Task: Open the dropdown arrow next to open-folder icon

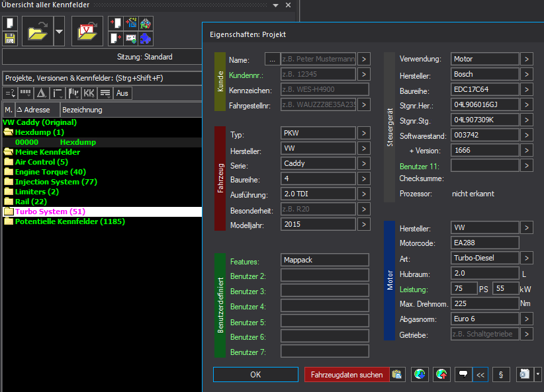Action: click(x=59, y=31)
